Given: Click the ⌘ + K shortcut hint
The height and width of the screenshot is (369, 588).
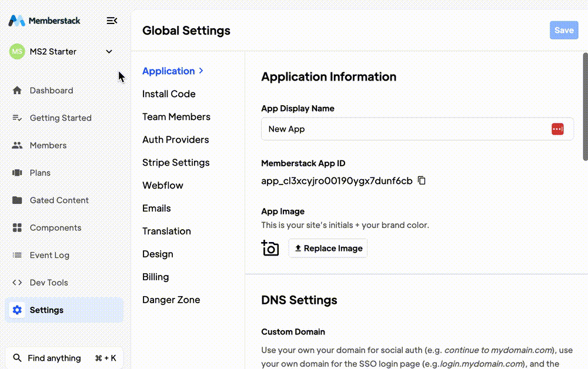Looking at the screenshot, I should pos(105,358).
